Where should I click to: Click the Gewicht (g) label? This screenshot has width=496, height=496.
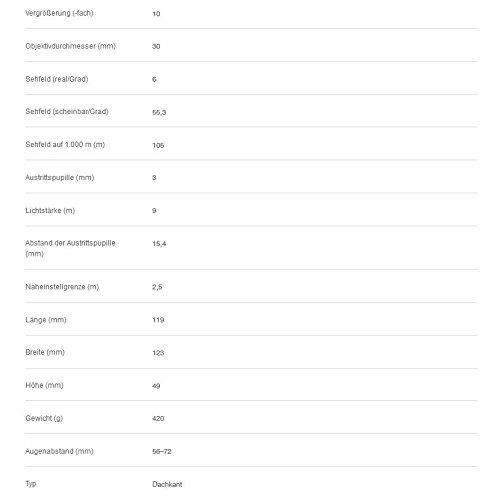[x=44, y=418]
